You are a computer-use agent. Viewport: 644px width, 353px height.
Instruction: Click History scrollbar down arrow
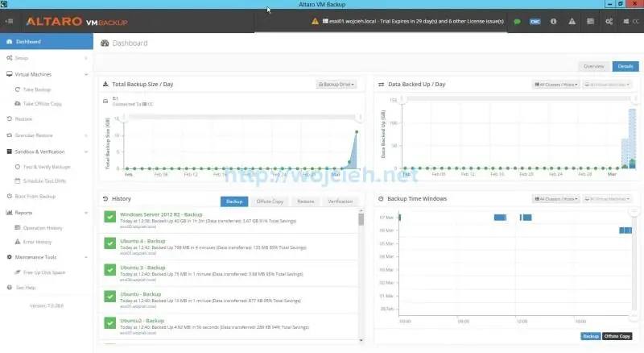[361, 340]
